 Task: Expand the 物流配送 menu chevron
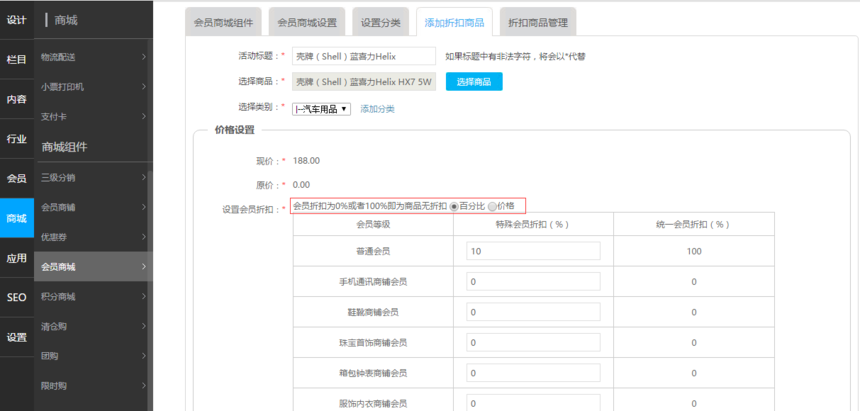144,58
